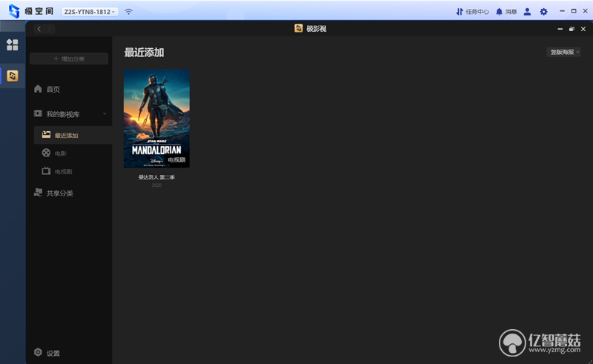This screenshot has width=593, height=364.
Task: Select 最近添加 in sidebar
Action: click(73, 135)
